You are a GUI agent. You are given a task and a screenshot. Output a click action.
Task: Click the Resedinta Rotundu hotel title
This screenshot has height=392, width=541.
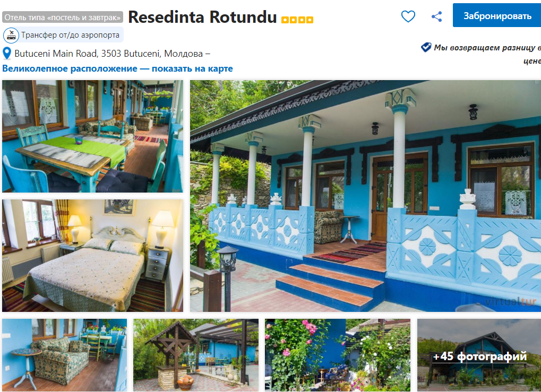tap(202, 17)
